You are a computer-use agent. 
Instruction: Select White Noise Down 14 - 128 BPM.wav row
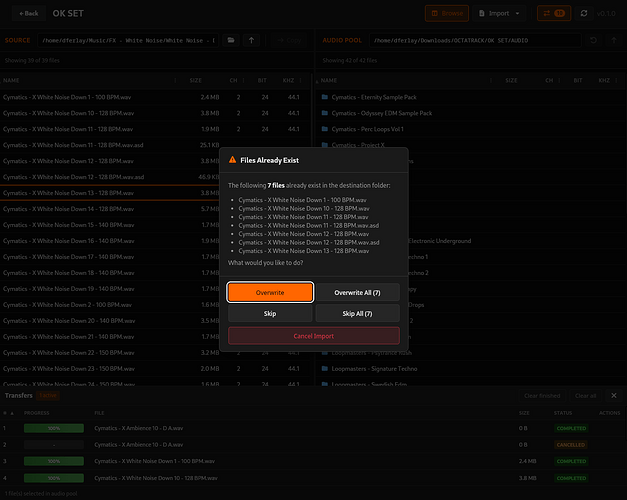pos(155,209)
